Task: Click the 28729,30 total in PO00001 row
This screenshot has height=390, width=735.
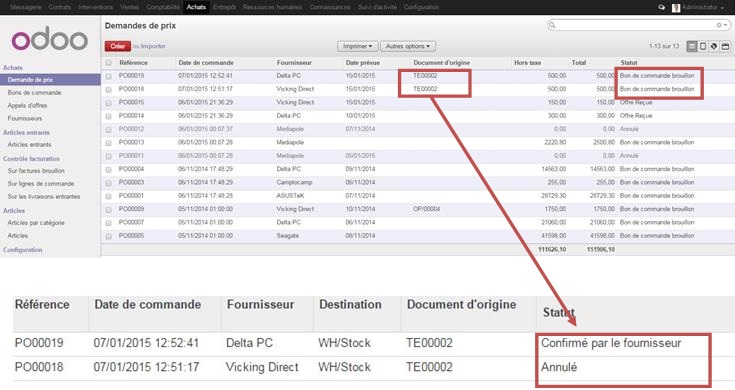Action: pos(602,196)
